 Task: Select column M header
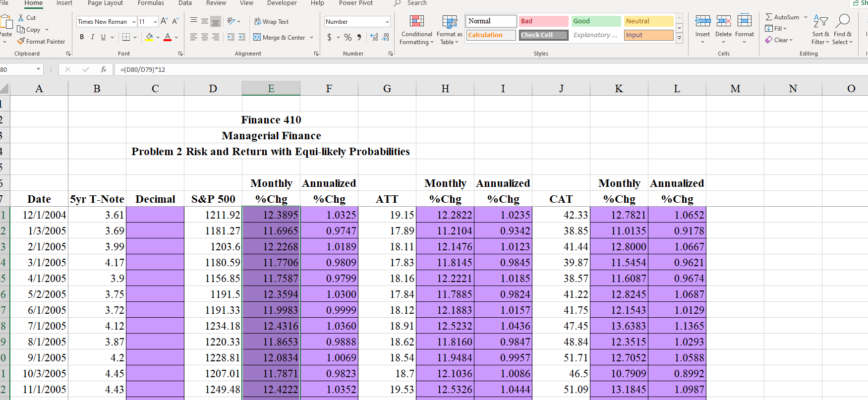pyautogui.click(x=735, y=88)
